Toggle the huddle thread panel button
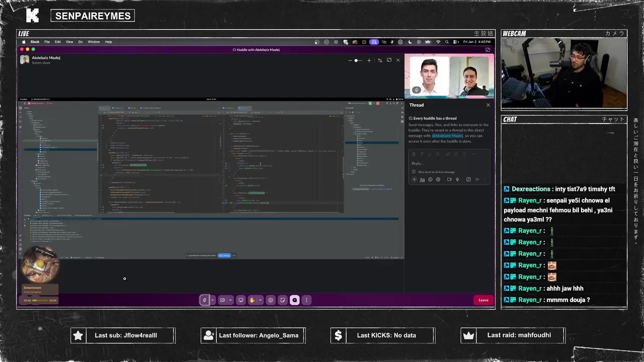The width and height of the screenshot is (644, 362). (x=295, y=300)
